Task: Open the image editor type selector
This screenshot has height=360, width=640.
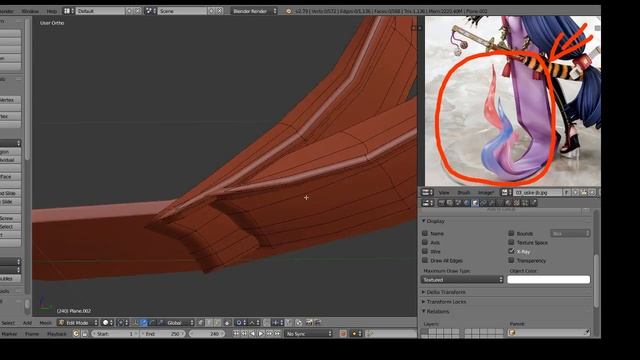Action: pyautogui.click(x=427, y=192)
